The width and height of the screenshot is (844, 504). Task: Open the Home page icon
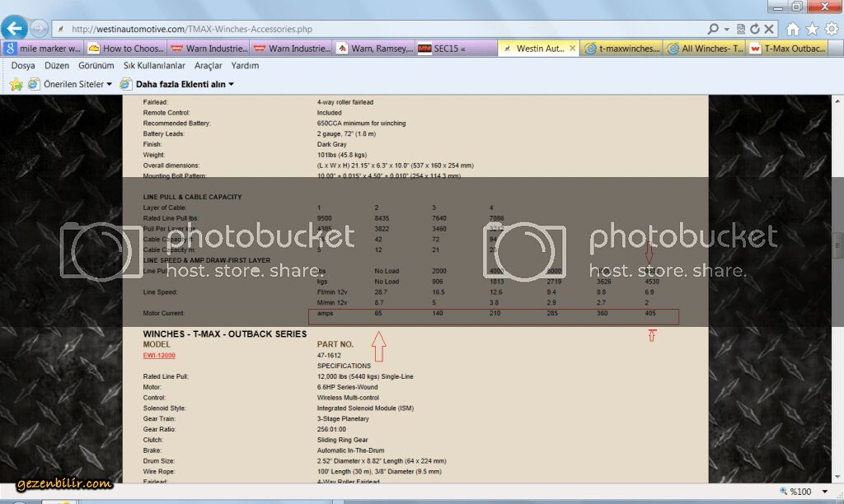pyautogui.click(x=793, y=29)
